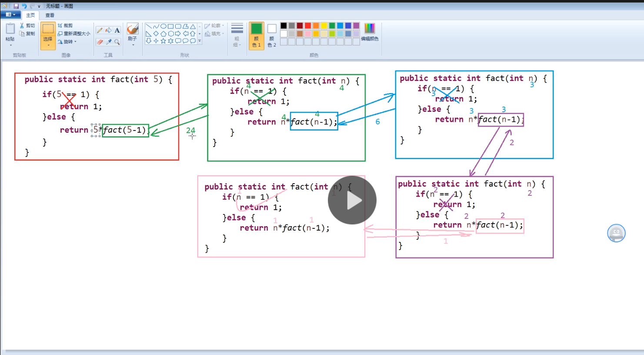Image resolution: width=644 pixels, height=355 pixels.
Task: Click the 选择 rectangular selection icon
Action: click(48, 29)
